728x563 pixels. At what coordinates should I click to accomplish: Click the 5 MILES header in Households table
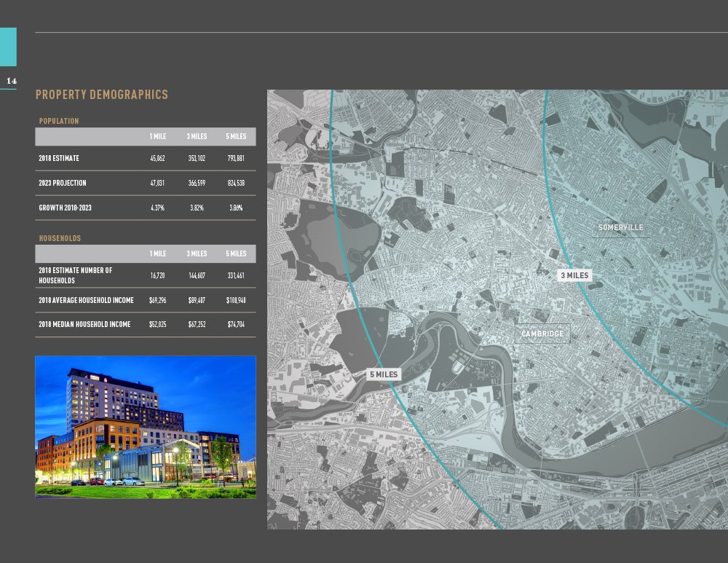point(236,253)
